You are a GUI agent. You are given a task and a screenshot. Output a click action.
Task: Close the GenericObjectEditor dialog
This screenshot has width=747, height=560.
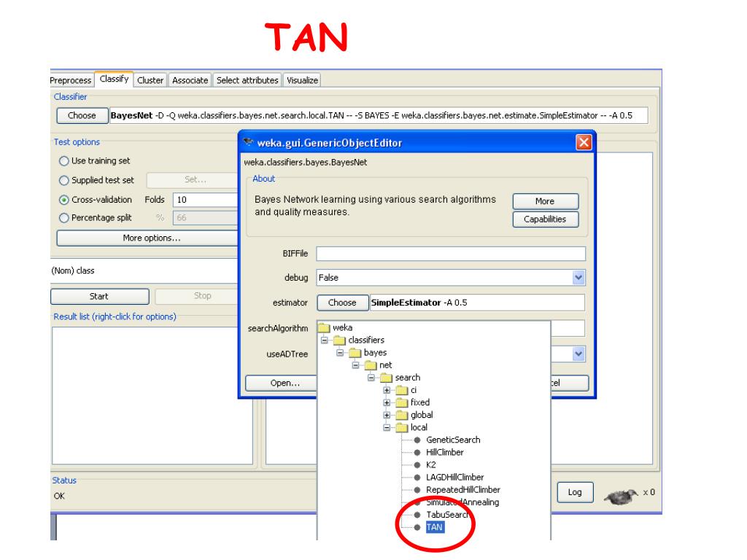tap(584, 142)
